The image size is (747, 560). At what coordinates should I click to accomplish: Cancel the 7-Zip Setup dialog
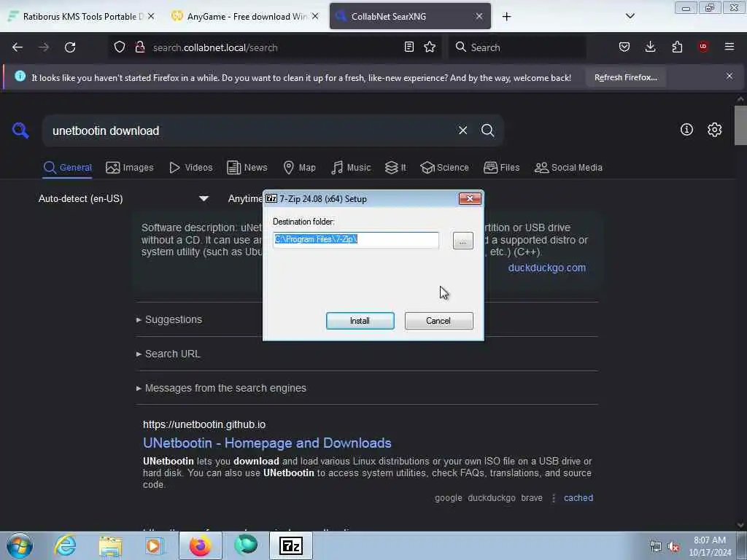pyautogui.click(x=438, y=321)
